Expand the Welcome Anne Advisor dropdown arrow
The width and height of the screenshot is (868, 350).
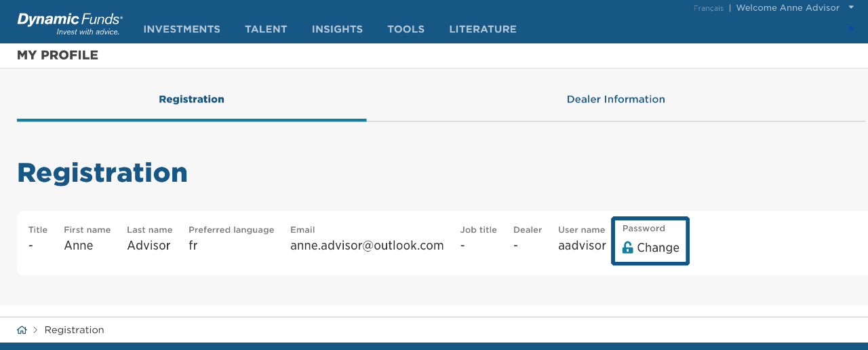point(851,7)
